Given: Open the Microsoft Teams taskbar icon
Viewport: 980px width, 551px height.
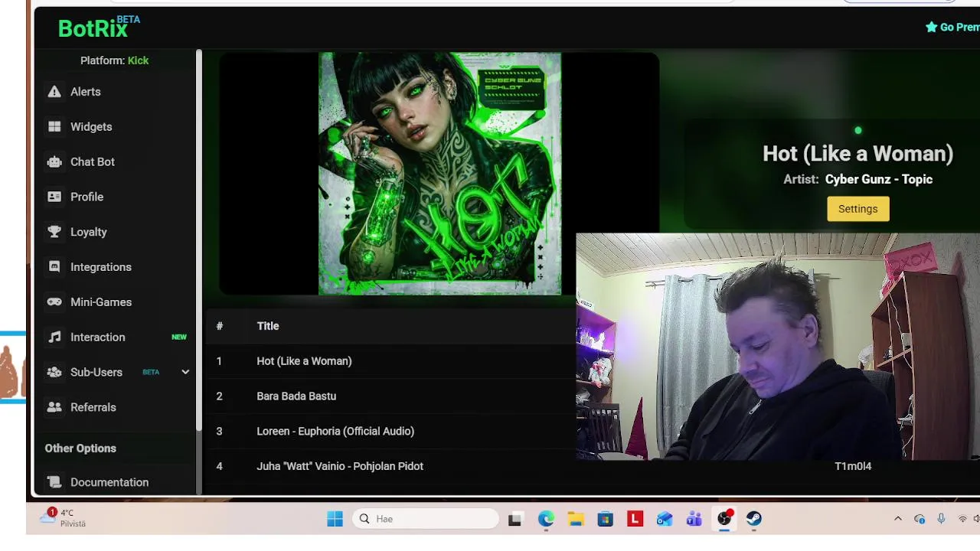Looking at the screenshot, I should pos(694,519).
